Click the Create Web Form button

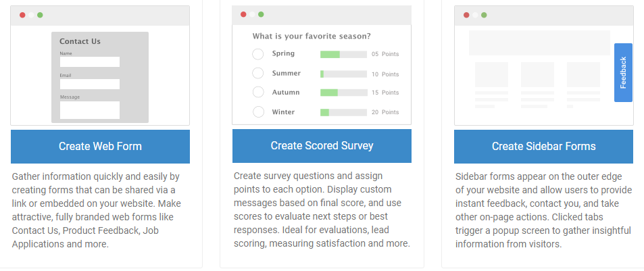(x=100, y=147)
